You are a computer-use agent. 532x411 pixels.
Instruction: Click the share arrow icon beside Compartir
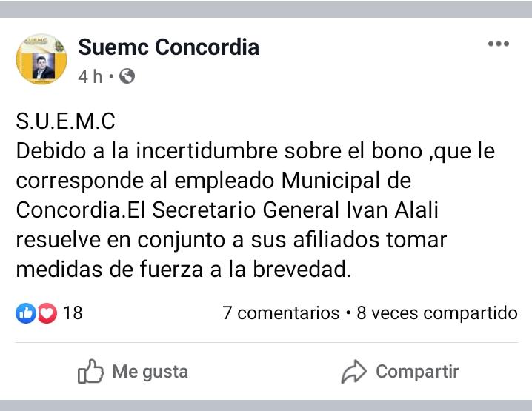click(x=354, y=372)
